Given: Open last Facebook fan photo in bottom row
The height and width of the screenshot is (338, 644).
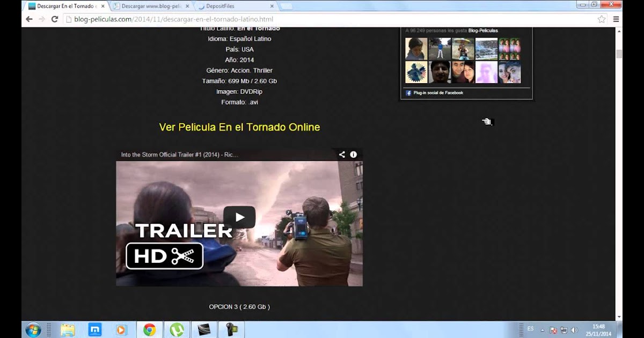Looking at the screenshot, I should click(x=509, y=72).
